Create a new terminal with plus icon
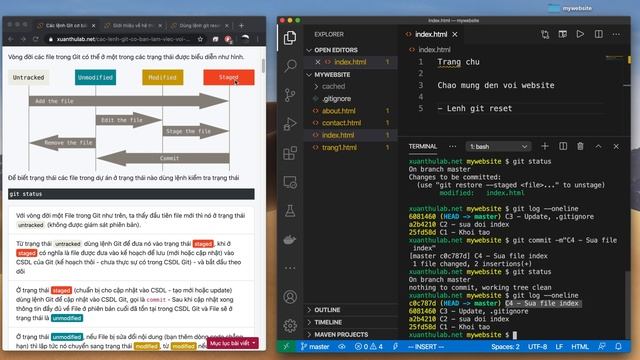The image size is (640, 360). pos(544,146)
